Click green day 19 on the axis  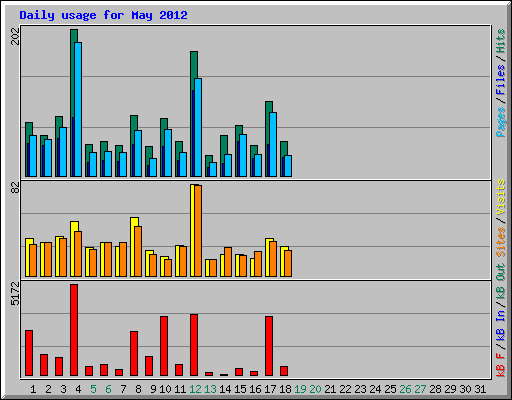(x=300, y=389)
